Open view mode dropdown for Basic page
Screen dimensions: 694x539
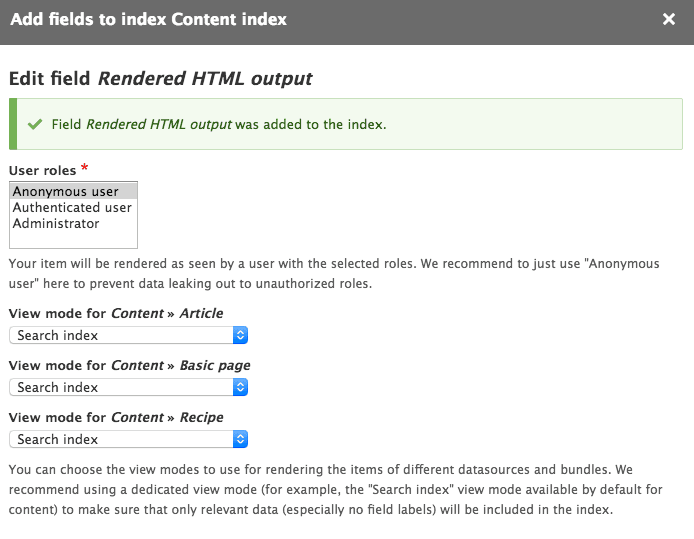tap(128, 387)
